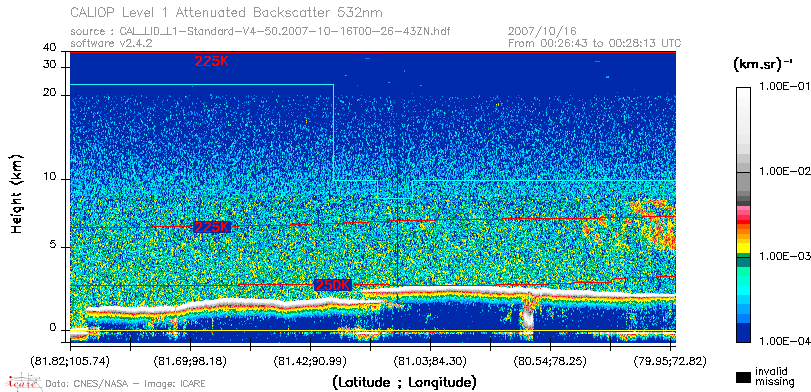The height and width of the screenshot is (392, 811).
Task: Click the 250K isotherm label
Action: 333,285
